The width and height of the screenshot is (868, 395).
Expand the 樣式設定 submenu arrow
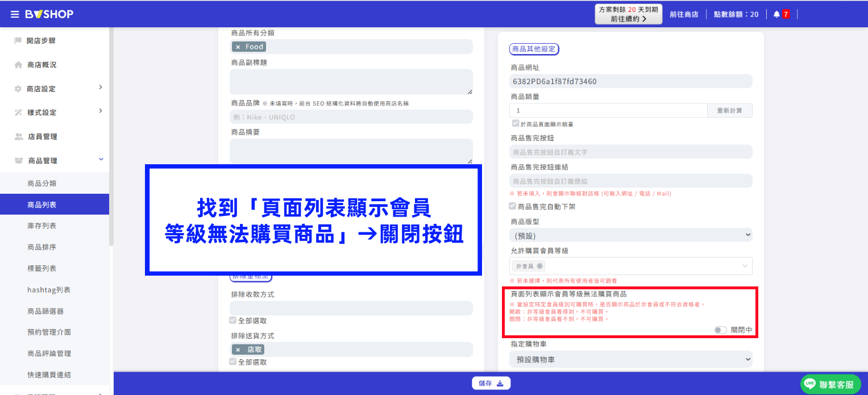click(x=101, y=111)
